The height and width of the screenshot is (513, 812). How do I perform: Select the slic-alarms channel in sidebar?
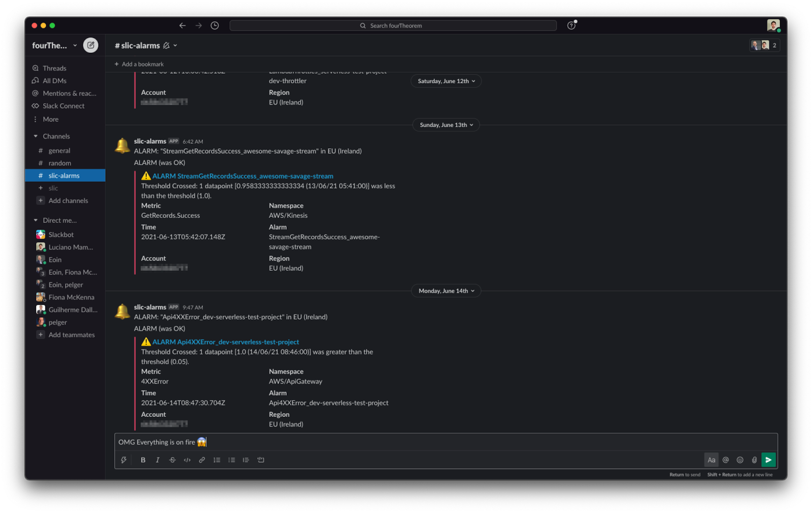tap(65, 175)
